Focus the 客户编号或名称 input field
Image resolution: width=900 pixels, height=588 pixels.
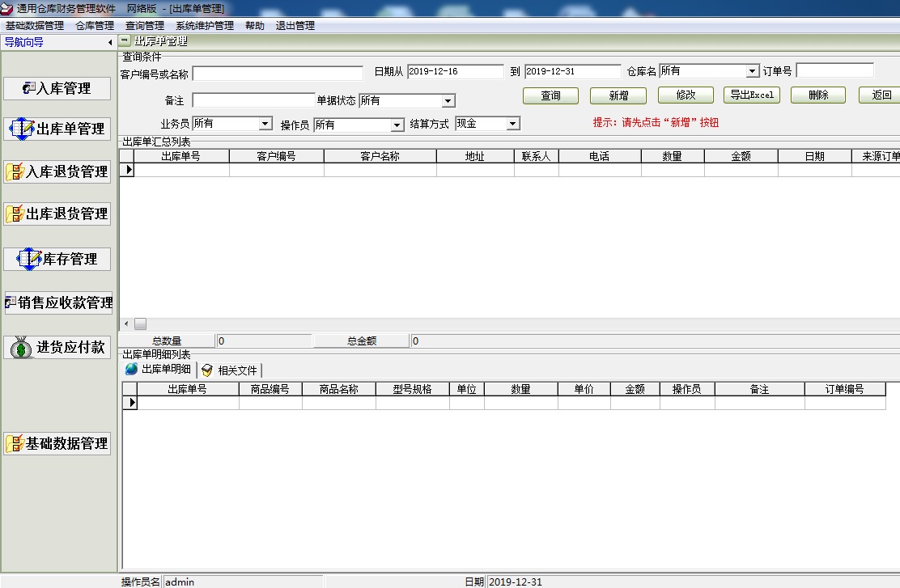point(277,74)
